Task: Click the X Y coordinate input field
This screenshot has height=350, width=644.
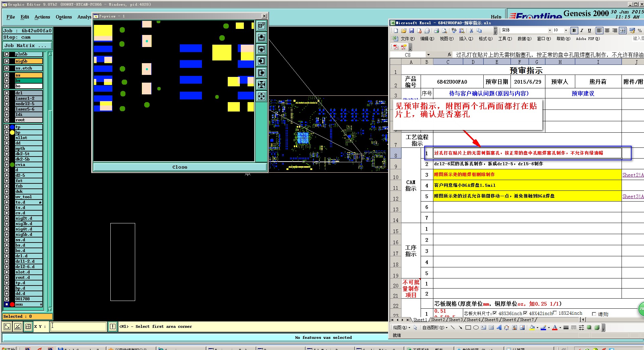Action: pyautogui.click(x=78, y=326)
